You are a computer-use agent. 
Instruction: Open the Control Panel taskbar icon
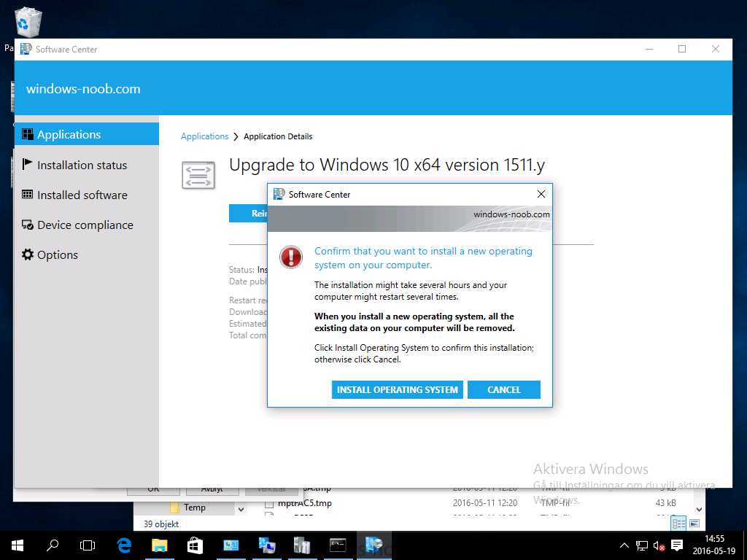tap(231, 545)
